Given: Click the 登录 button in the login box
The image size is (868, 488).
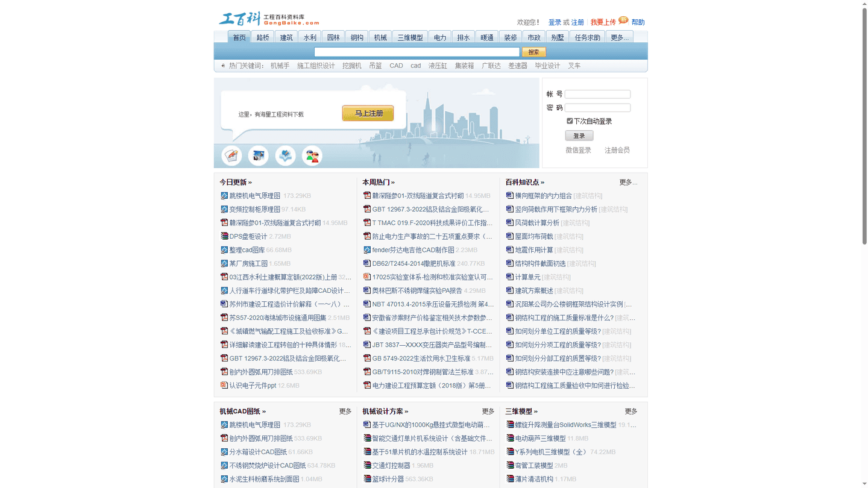Looking at the screenshot, I should (x=579, y=136).
